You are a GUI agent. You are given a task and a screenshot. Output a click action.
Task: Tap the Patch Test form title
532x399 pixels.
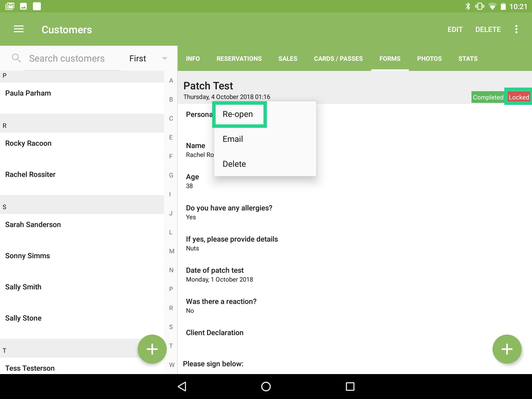tap(208, 86)
